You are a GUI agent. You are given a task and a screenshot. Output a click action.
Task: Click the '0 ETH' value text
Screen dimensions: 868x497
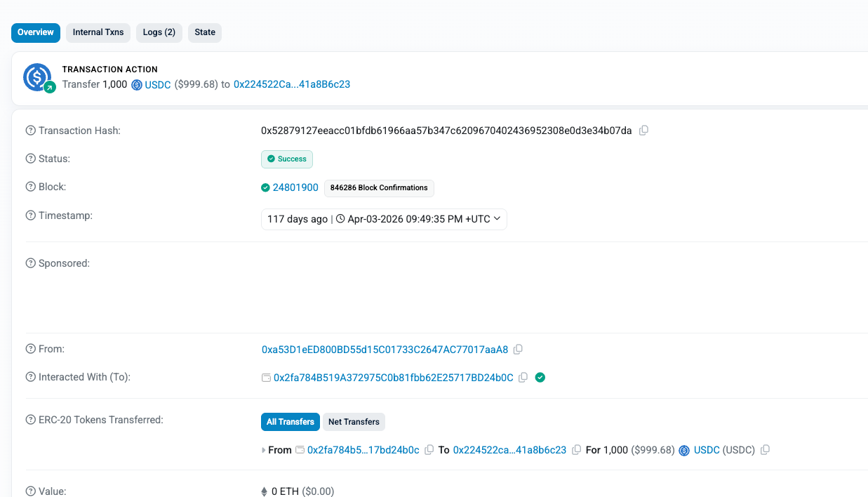(x=285, y=491)
